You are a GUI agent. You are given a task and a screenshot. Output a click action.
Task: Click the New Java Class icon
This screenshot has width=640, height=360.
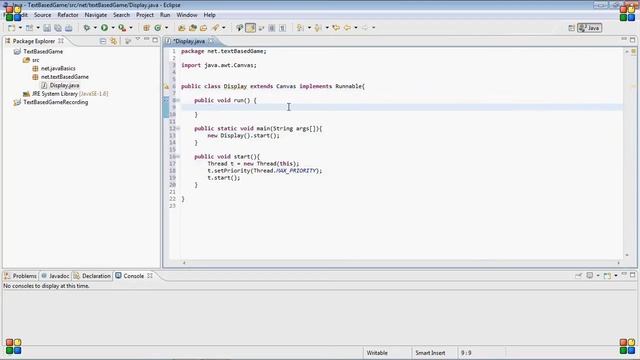tap(158, 28)
